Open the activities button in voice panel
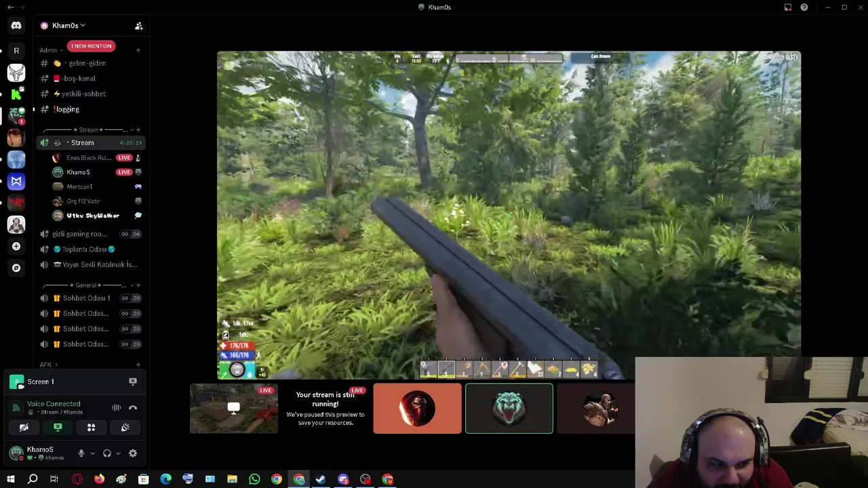 91,428
